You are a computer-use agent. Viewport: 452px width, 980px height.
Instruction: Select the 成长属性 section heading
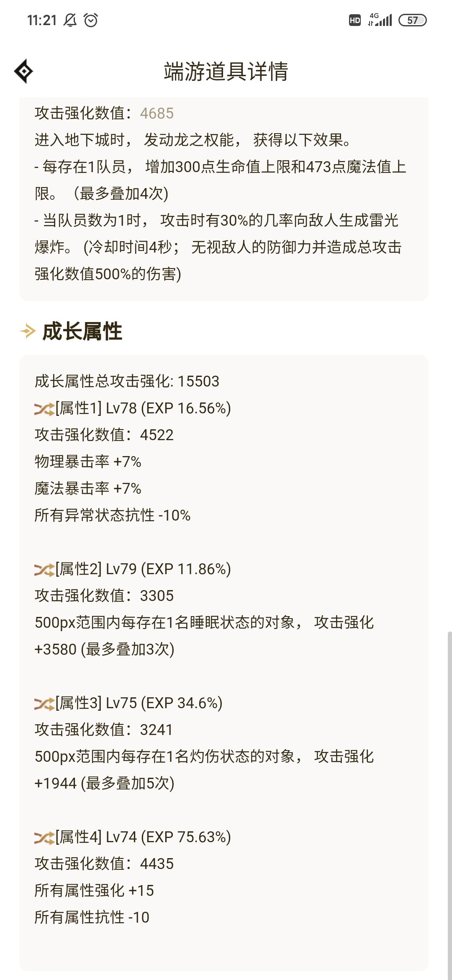(x=82, y=331)
